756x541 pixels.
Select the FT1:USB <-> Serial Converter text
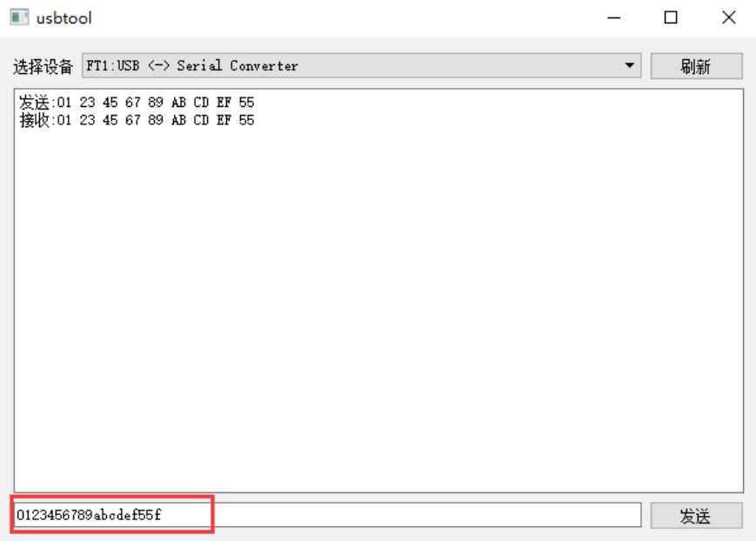point(192,65)
